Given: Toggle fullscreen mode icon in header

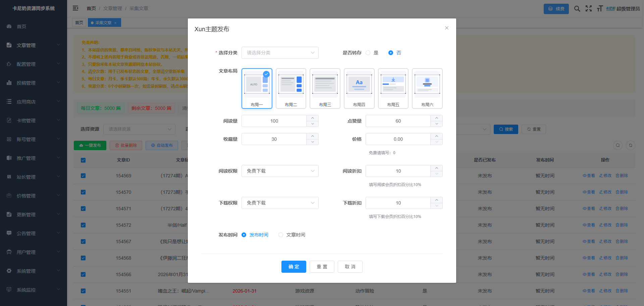Looking at the screenshot, I should point(589,9).
